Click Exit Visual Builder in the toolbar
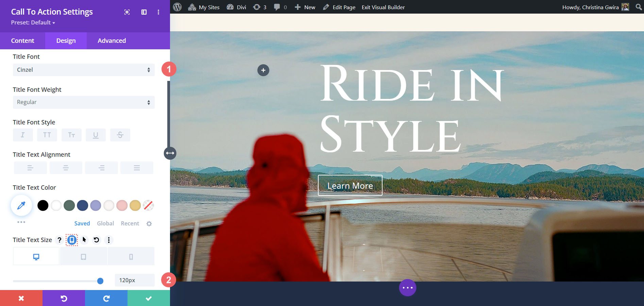The height and width of the screenshot is (306, 644). [383, 7]
